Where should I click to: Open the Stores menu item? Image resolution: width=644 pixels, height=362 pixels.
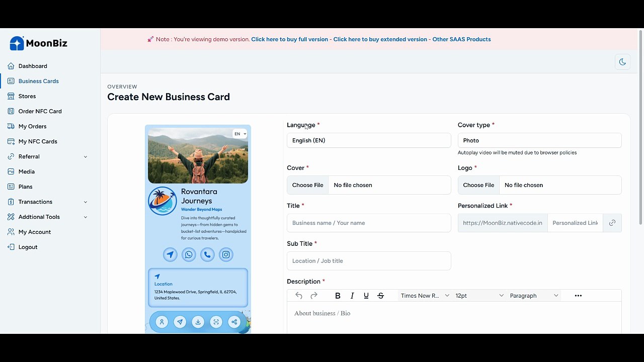pyautogui.click(x=27, y=96)
